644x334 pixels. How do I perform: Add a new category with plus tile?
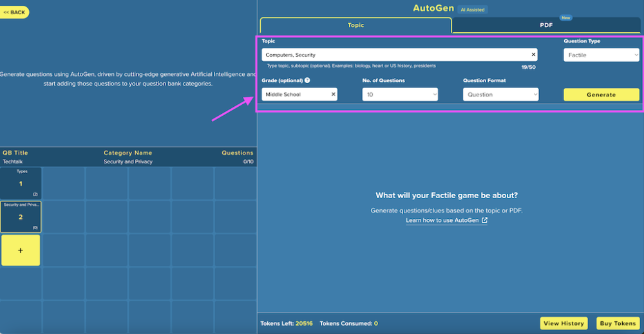click(21, 250)
